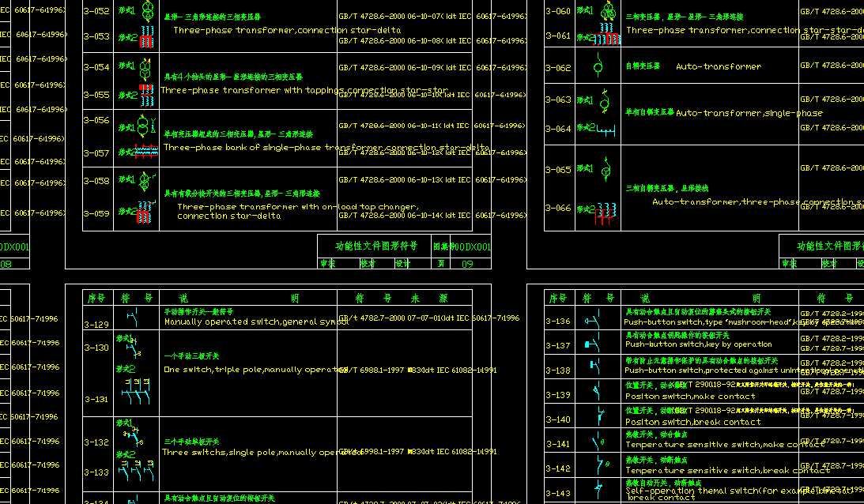Select the red and cyan symbol in row 3-066
Image resolution: width=864 pixels, height=504 pixels.
click(605, 213)
